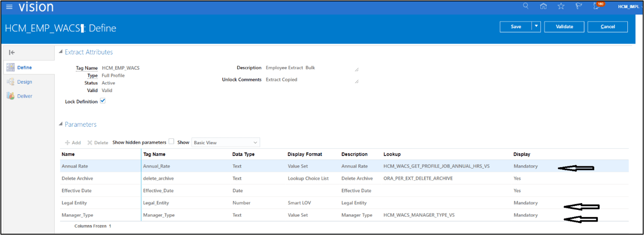Collapse the Parameters section
The image size is (644, 235).
pos(61,124)
